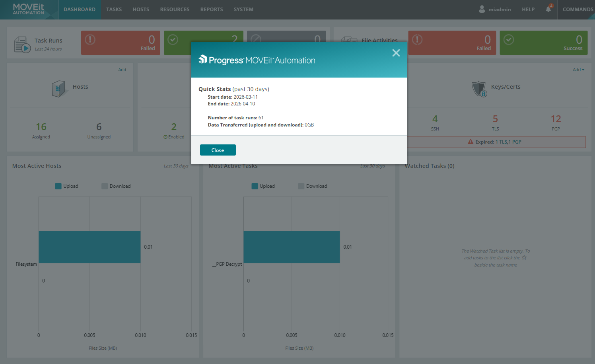This screenshot has width=595, height=364.
Task: Toggle Download series in Most Active Hosts
Action: point(116,186)
